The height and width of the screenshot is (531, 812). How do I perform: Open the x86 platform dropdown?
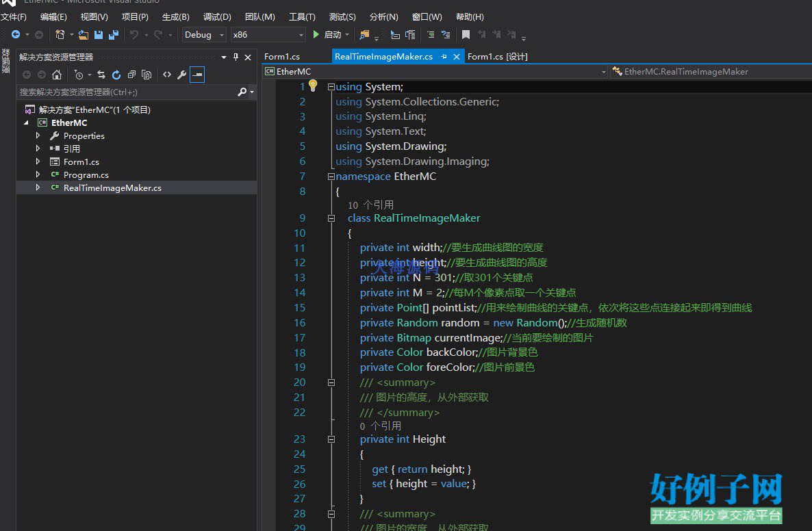point(300,34)
